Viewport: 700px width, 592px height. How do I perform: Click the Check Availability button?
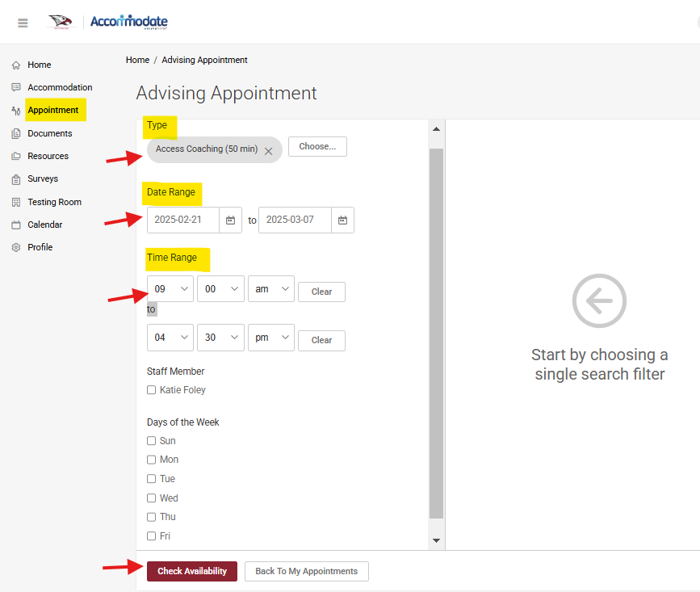191,571
